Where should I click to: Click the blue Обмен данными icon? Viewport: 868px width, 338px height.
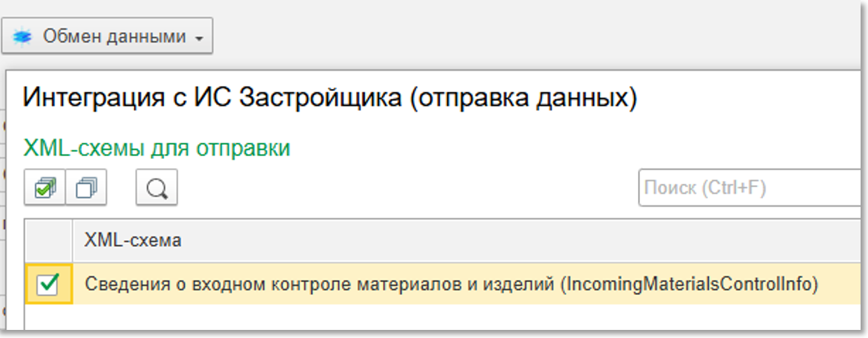(x=23, y=37)
